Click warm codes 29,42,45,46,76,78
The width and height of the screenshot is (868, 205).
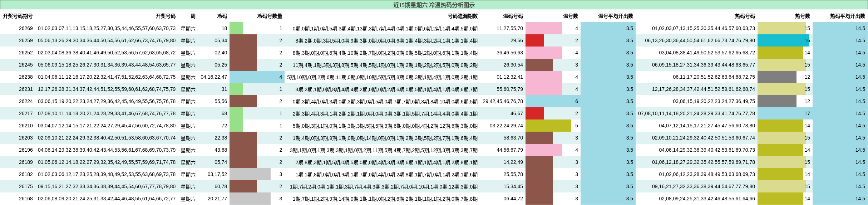tap(503, 101)
